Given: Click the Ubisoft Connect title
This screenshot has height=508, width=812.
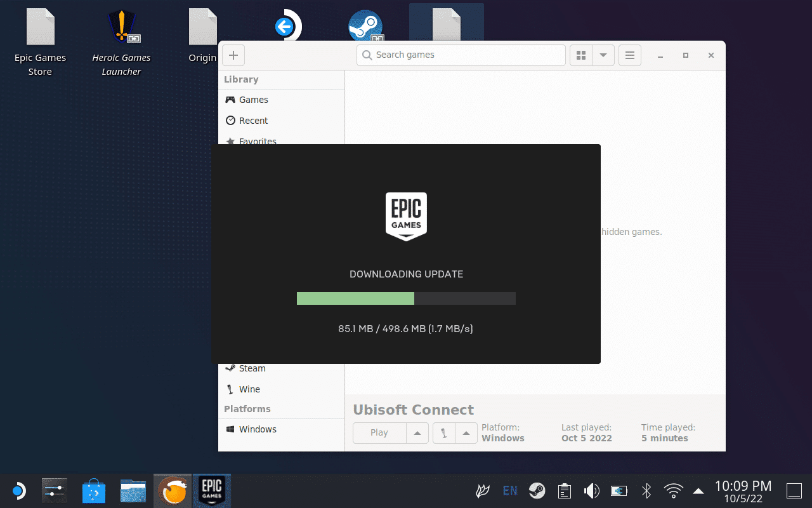Looking at the screenshot, I should (414, 410).
